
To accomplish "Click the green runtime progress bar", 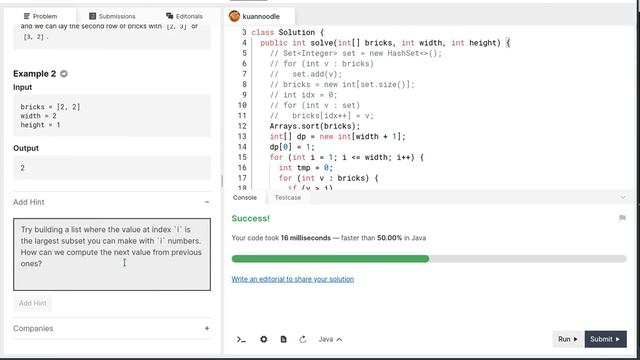I will point(330,259).
